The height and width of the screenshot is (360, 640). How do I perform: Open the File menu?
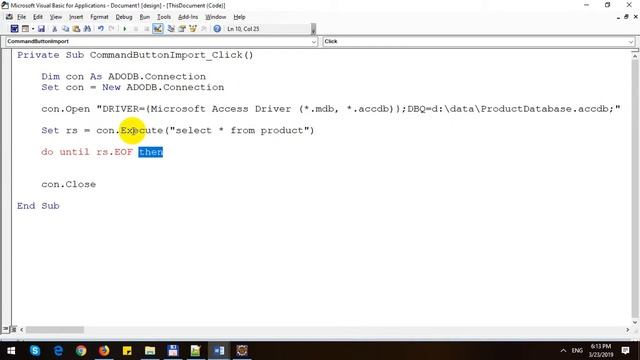coord(21,17)
